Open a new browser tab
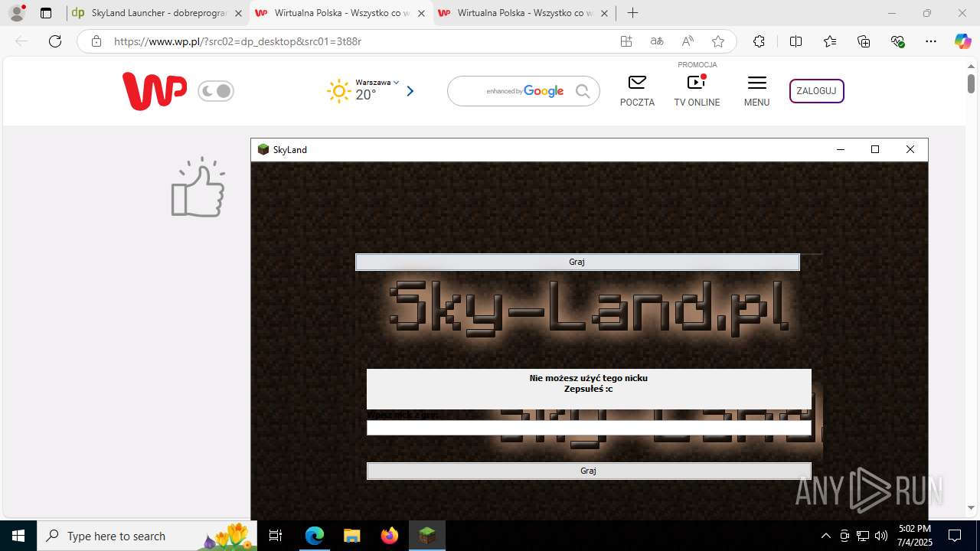 point(632,13)
